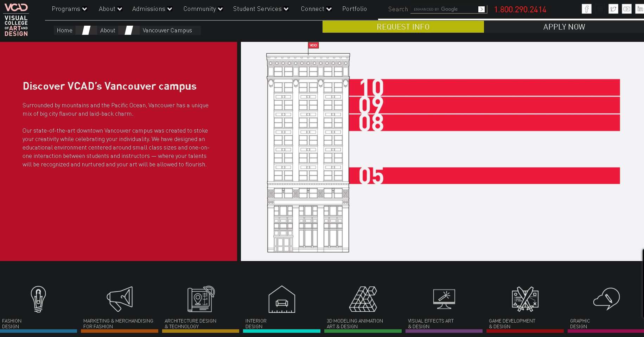This screenshot has width=644, height=337.
Task: Expand the Connect dropdown menu
Action: point(316,9)
